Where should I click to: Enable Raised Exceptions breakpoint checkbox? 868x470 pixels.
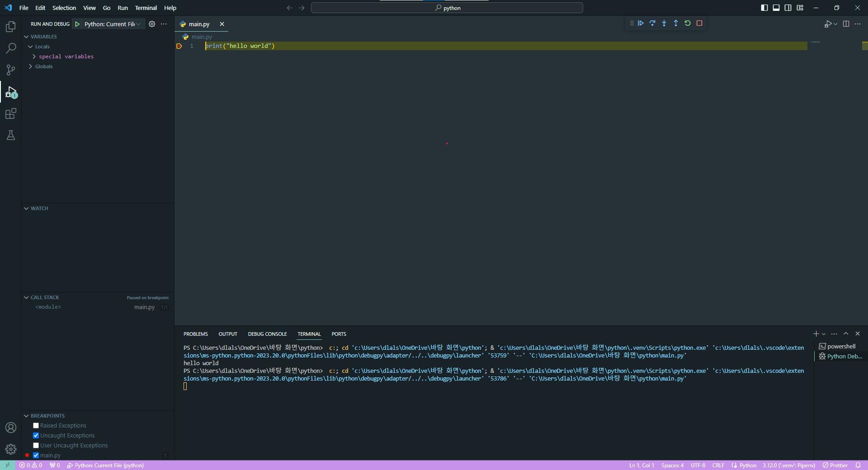click(x=36, y=426)
